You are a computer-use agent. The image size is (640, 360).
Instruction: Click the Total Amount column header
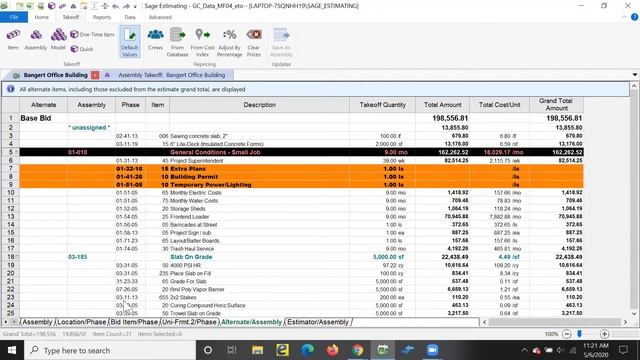tap(442, 105)
